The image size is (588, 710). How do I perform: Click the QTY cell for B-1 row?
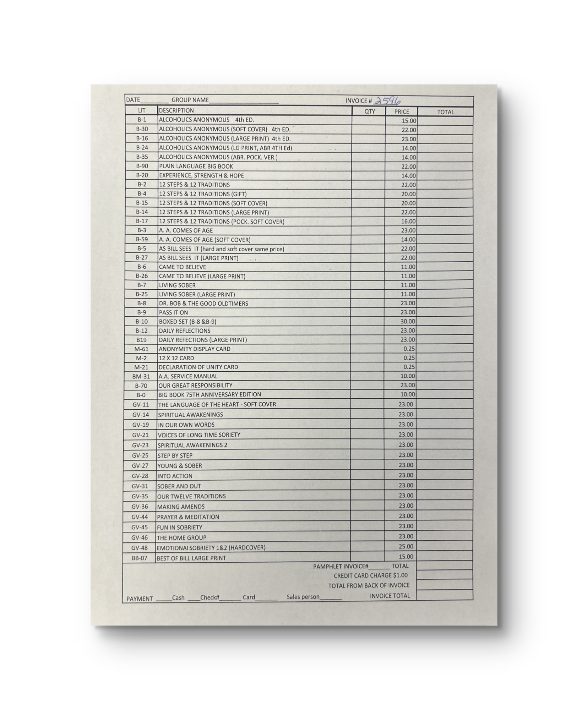click(x=369, y=120)
